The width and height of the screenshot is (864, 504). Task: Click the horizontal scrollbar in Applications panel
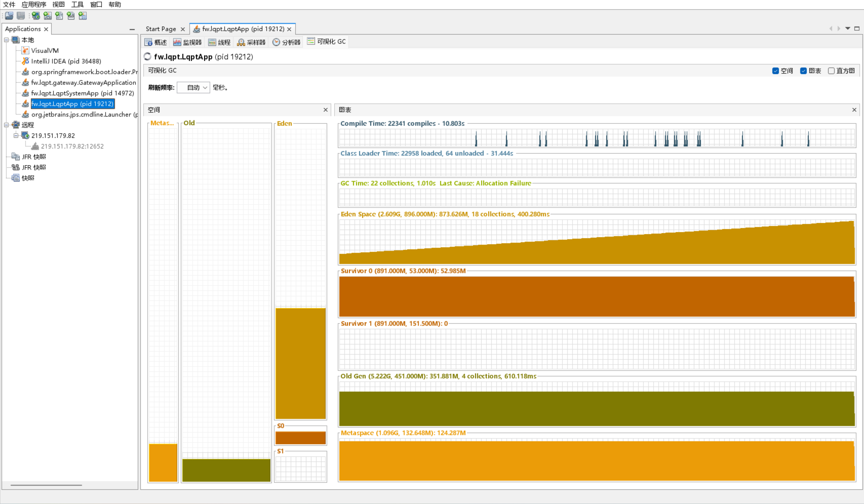pyautogui.click(x=46, y=485)
